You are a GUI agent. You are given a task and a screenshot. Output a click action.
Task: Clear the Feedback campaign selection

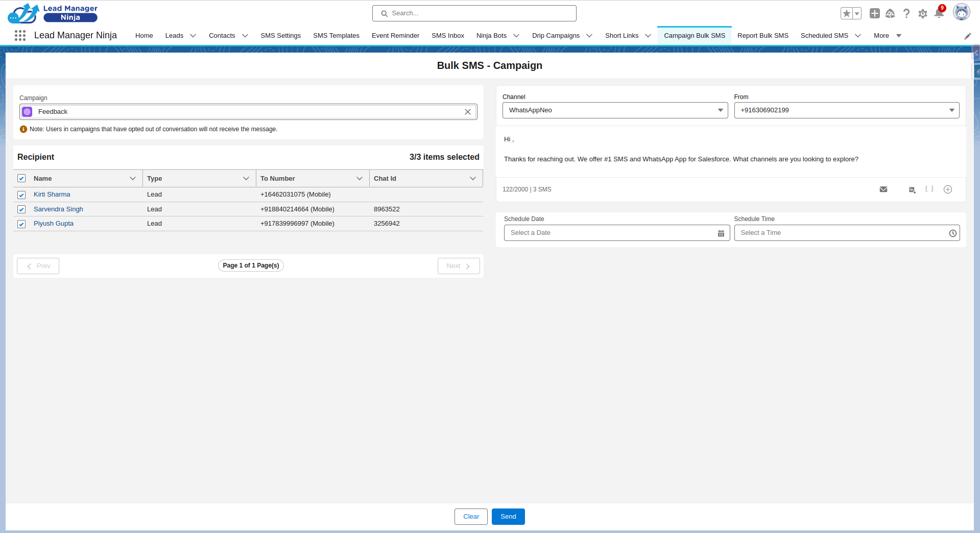coord(468,112)
